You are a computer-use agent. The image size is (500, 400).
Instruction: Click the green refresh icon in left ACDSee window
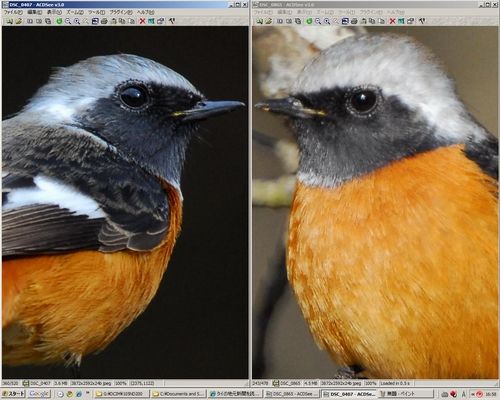(59, 21)
